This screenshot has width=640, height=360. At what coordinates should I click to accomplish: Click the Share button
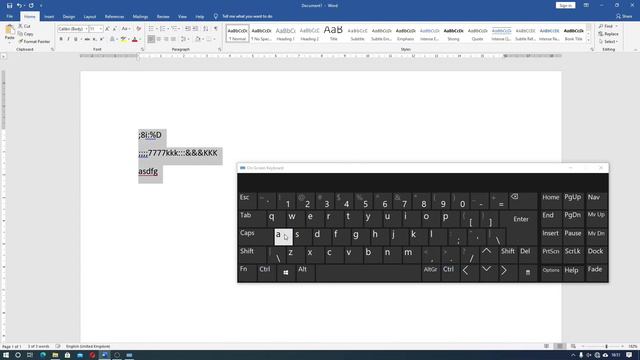point(624,16)
